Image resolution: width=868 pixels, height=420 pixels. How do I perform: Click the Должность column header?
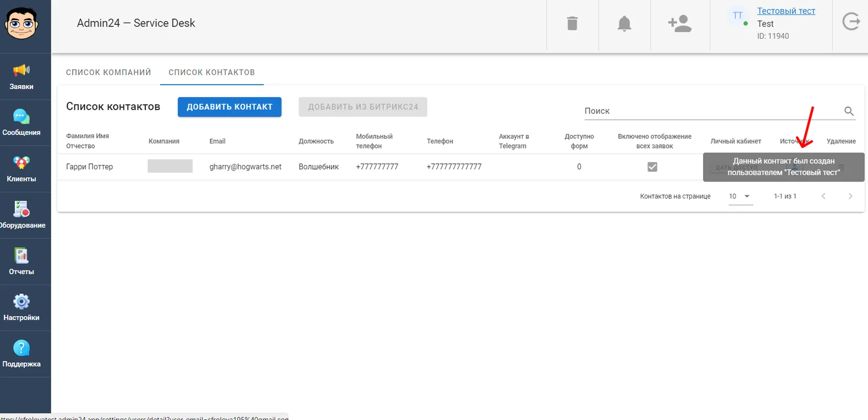(x=316, y=141)
